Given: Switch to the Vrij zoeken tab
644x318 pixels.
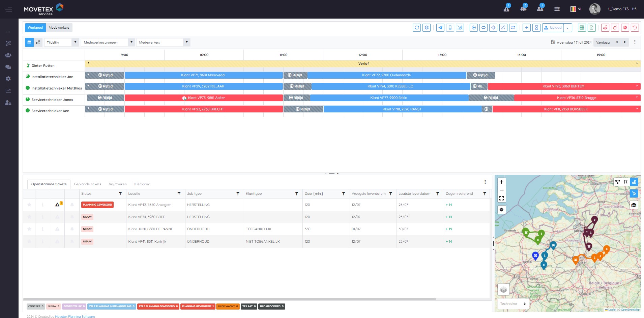Looking at the screenshot, I should pyautogui.click(x=118, y=184).
